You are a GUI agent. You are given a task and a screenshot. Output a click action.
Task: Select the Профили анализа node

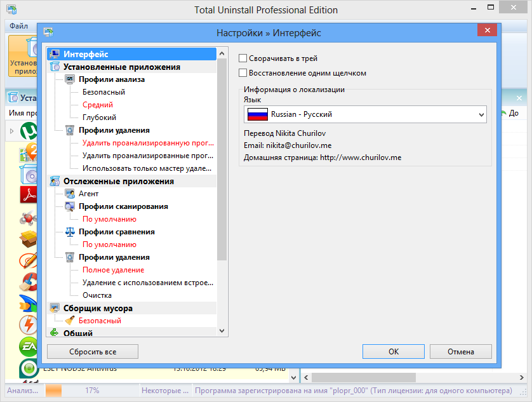coord(112,79)
